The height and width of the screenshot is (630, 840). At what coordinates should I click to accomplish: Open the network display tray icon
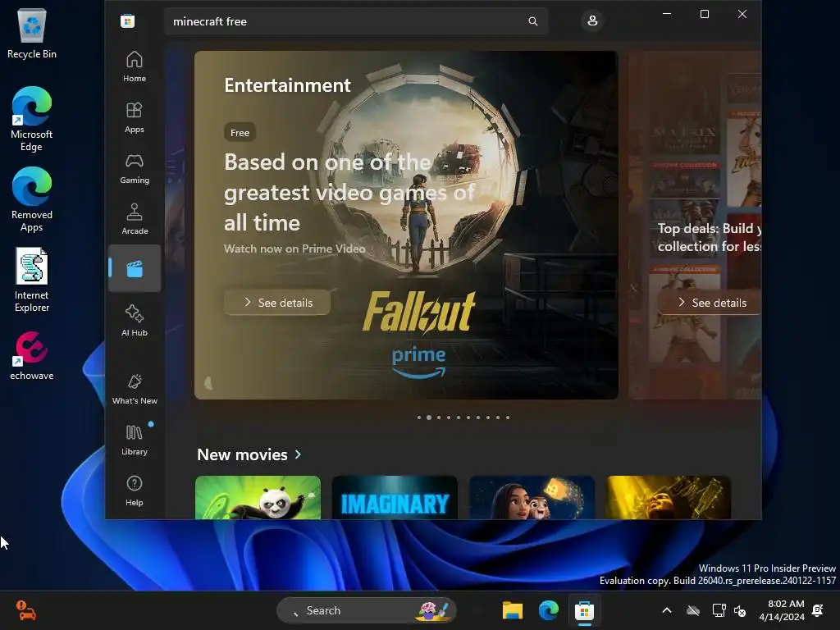(x=719, y=610)
